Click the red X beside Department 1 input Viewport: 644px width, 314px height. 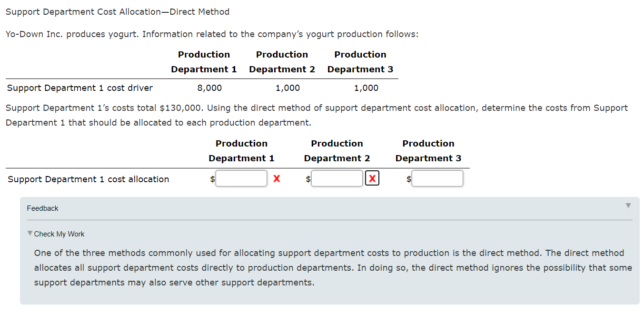click(277, 178)
